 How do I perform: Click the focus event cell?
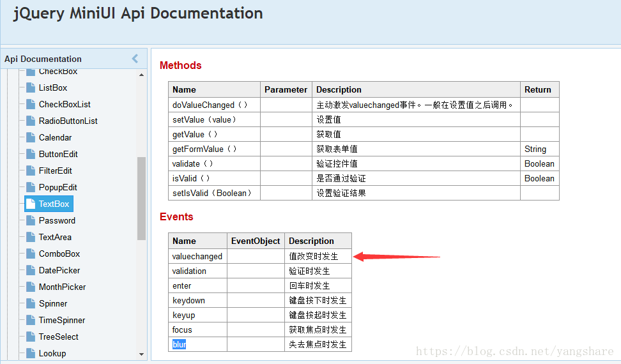(197, 329)
